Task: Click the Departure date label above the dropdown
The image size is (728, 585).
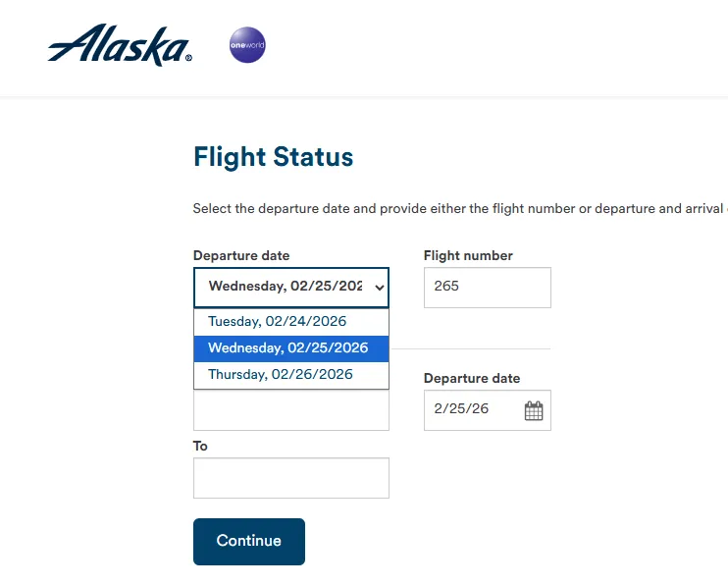Action: coord(241,255)
